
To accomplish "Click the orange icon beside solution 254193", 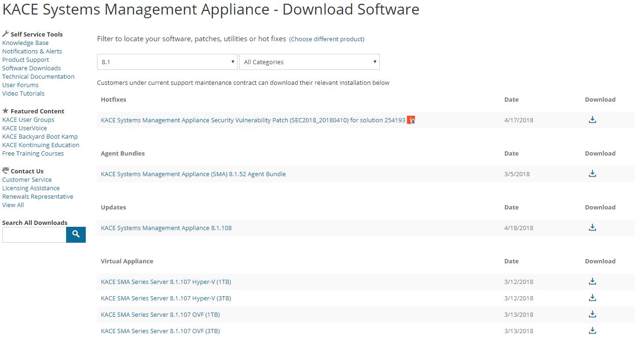I will (411, 120).
